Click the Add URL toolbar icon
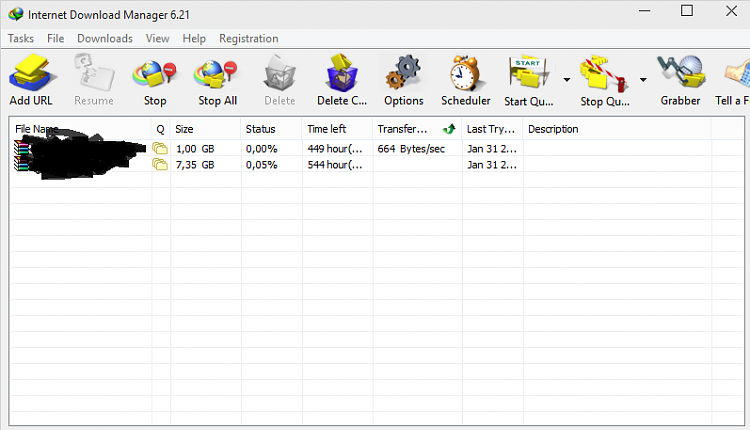This screenshot has width=750, height=430. pyautogui.click(x=32, y=72)
